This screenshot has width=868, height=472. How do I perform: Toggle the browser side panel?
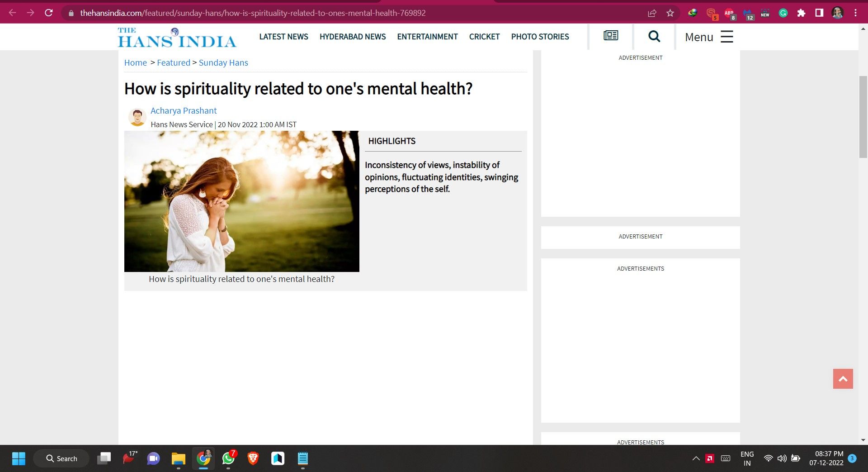(819, 13)
